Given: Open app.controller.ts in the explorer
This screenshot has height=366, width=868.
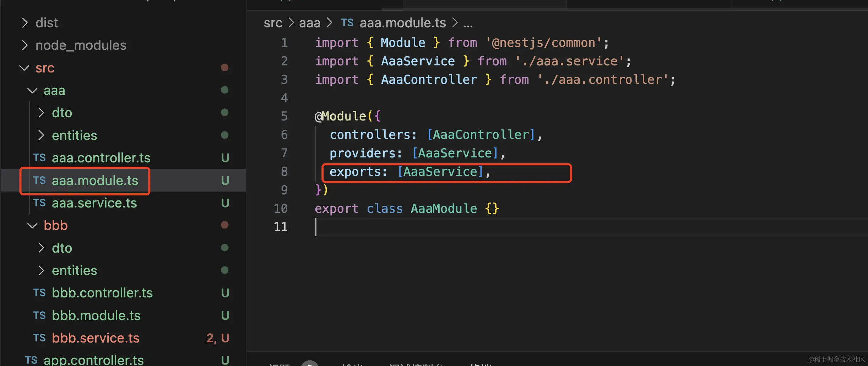Looking at the screenshot, I should click(94, 360).
